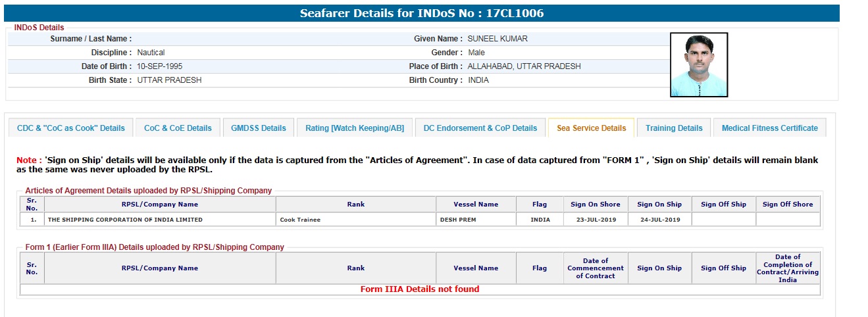Screen dimensions: 868x317
Task: Open DC Endorsement & CoP Details tab
Action: pos(480,128)
